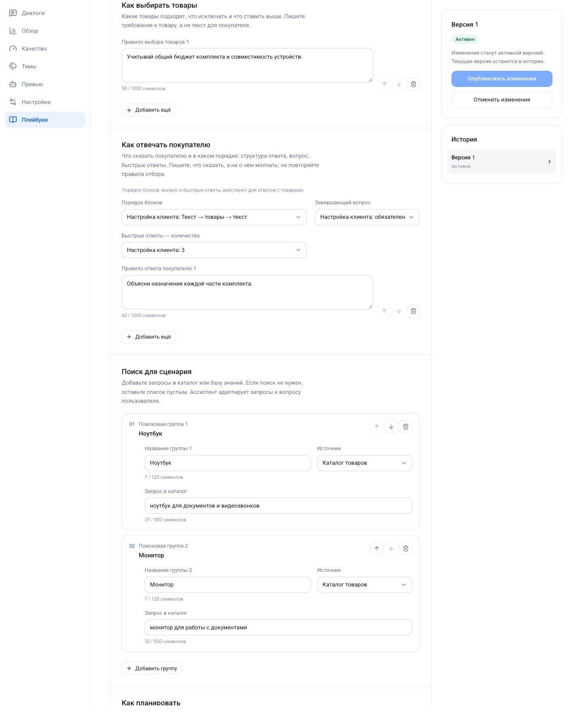Open Диалоги in the sidebar
This screenshot has height=728, width=582.
(45, 13)
